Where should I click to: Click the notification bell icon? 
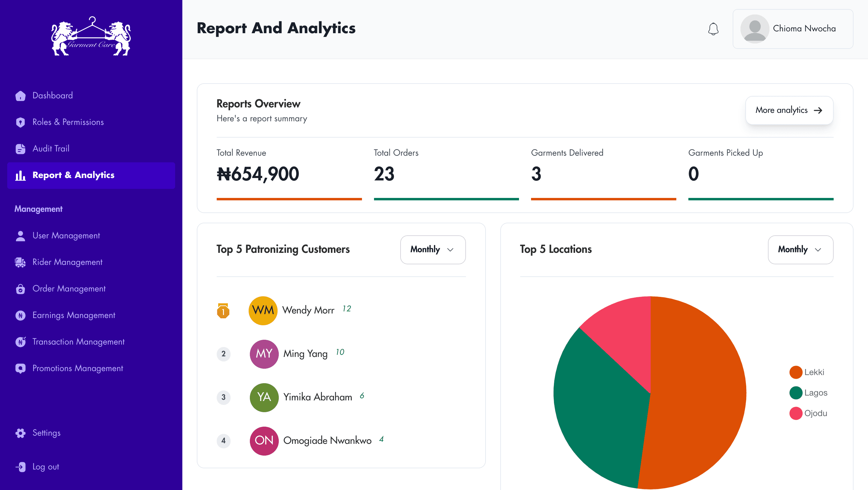(713, 29)
